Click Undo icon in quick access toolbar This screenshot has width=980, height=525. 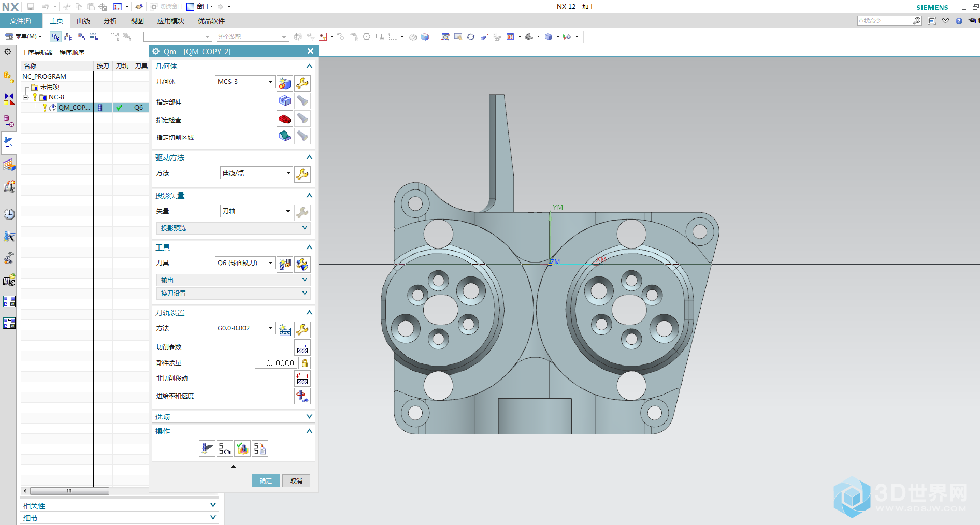point(46,7)
